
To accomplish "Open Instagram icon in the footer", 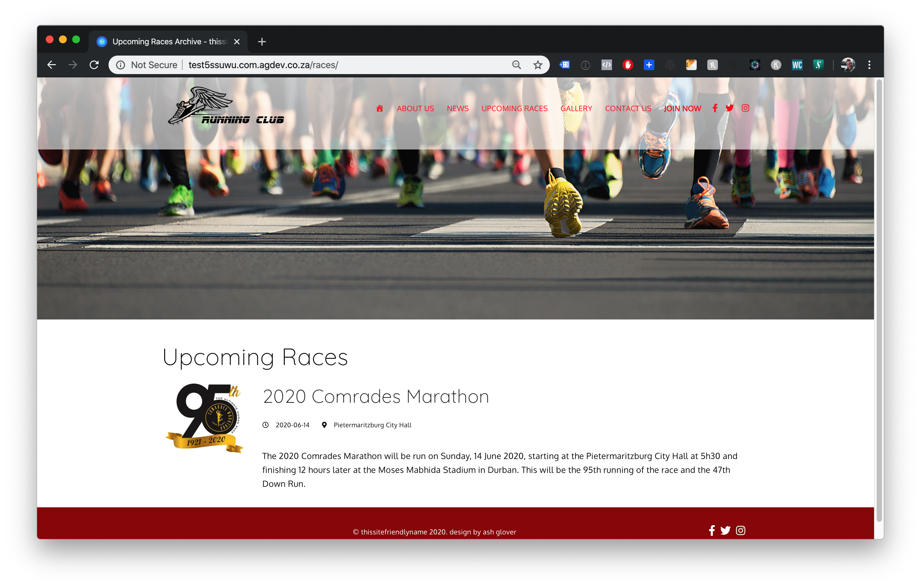I will (740, 530).
